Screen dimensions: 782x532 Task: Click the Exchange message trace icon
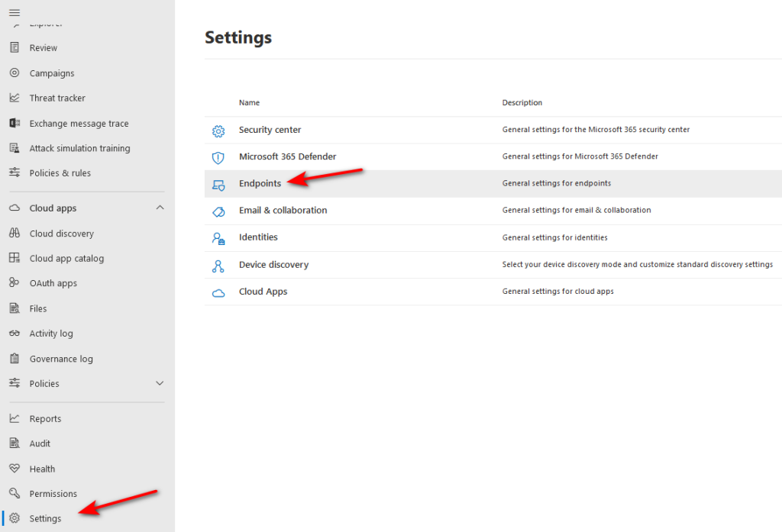click(15, 123)
